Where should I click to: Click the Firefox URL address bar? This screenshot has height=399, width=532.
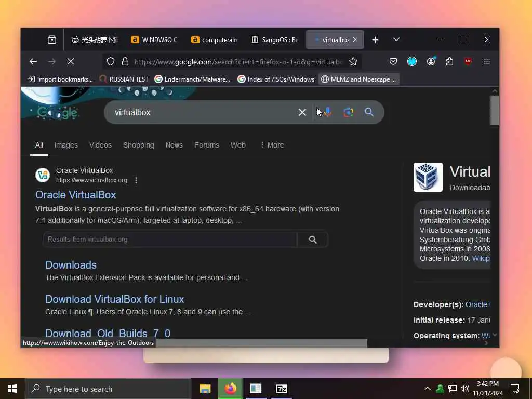coord(238,61)
